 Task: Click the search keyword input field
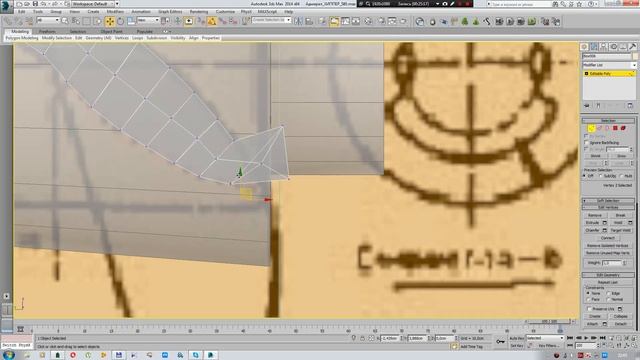[x=520, y=4]
